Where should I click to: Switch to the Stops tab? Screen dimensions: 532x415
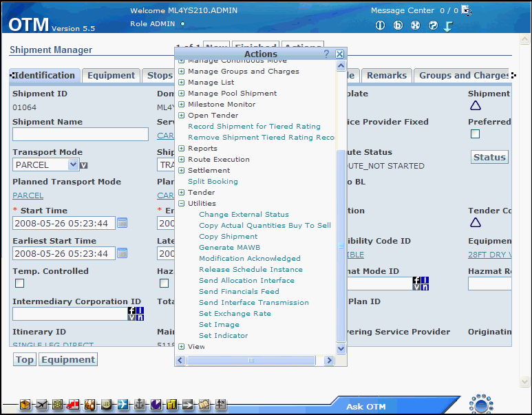point(158,75)
